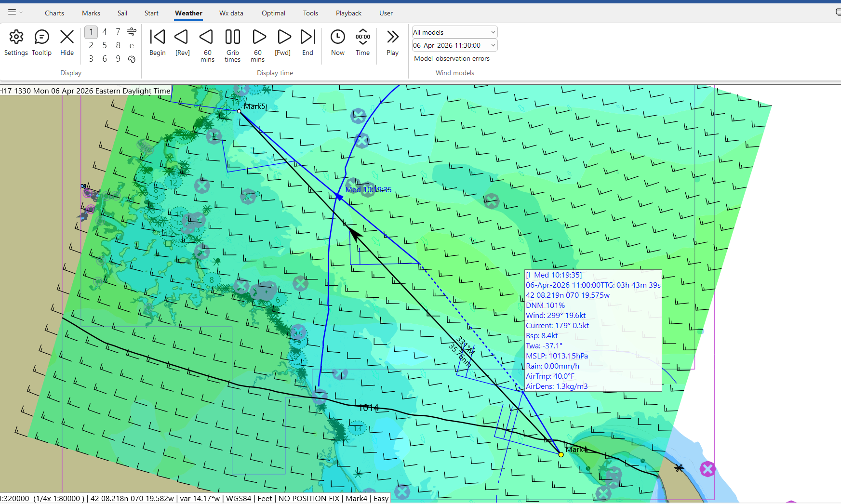This screenshot has width=841, height=504.
Task: Select display preset 2
Action: click(91, 45)
